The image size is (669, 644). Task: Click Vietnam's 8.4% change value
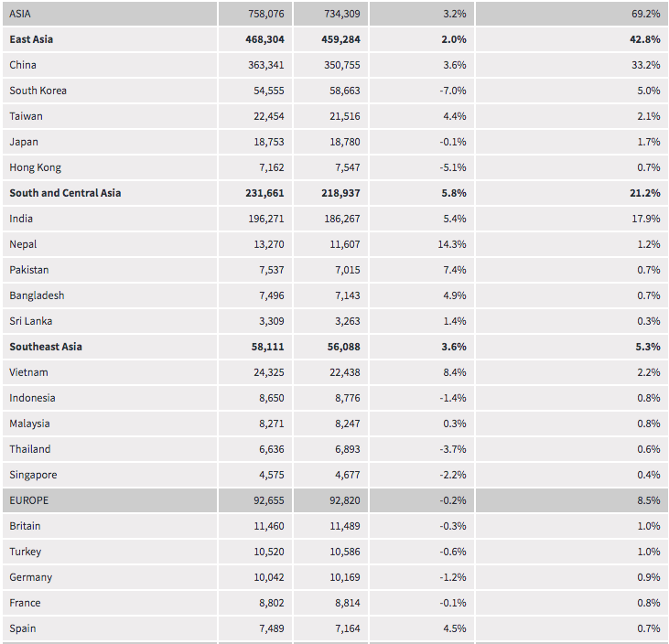pos(454,372)
